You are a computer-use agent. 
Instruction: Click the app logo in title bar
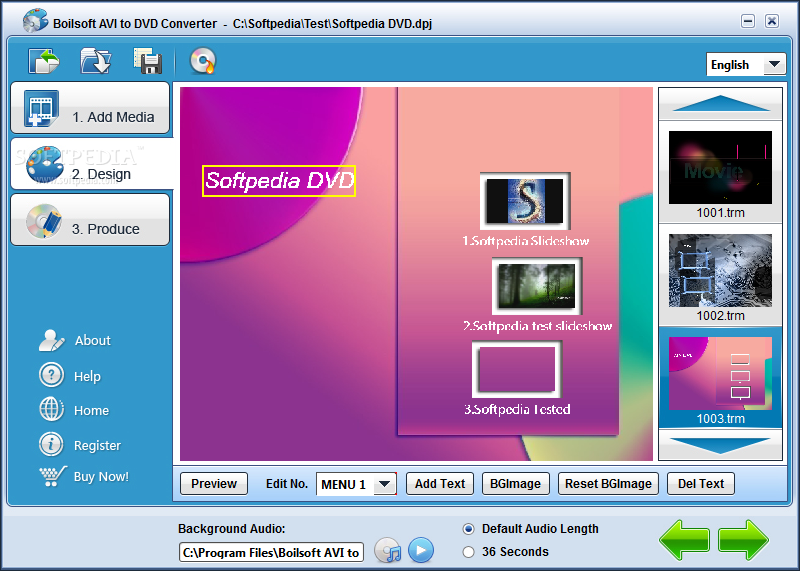coord(35,21)
